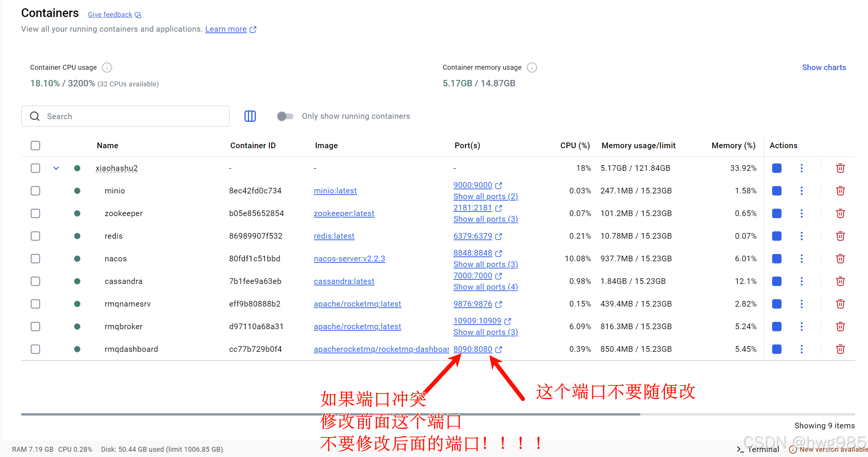The height and width of the screenshot is (457, 868).
Task: Click CPU usage info icon
Action: point(107,67)
